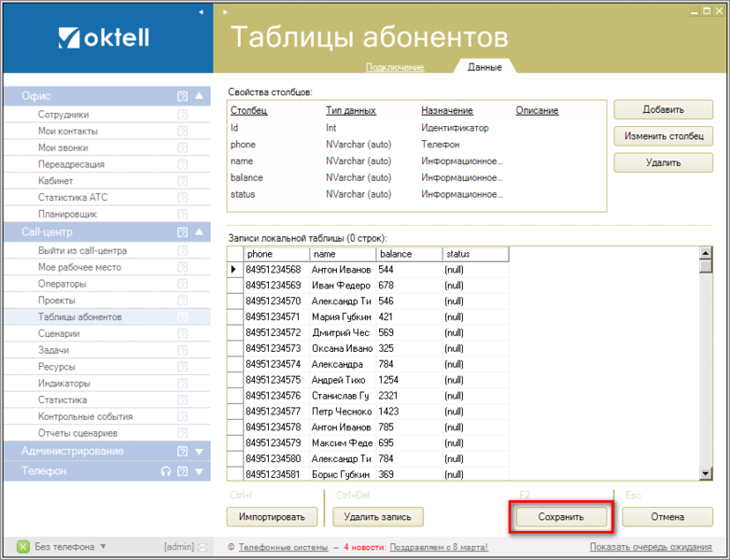730x560 pixels.
Task: Expand the Администрирование section
Action: [x=199, y=452]
